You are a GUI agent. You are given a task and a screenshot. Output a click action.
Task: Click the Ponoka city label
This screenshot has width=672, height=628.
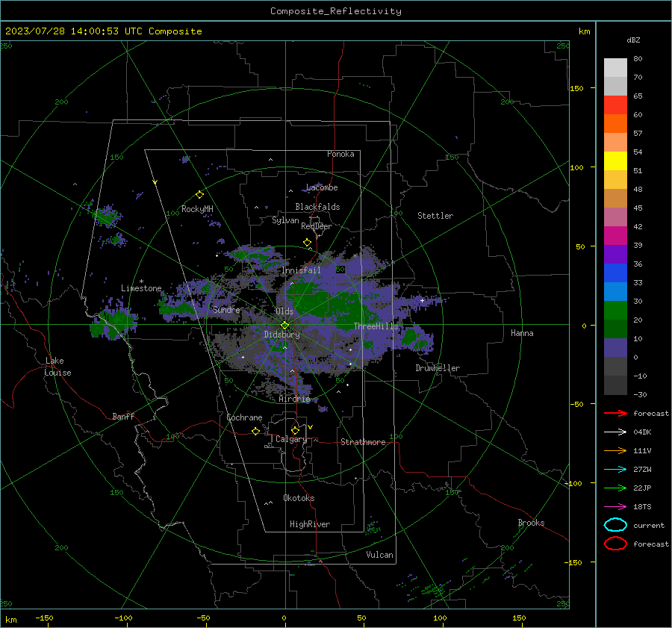[340, 154]
